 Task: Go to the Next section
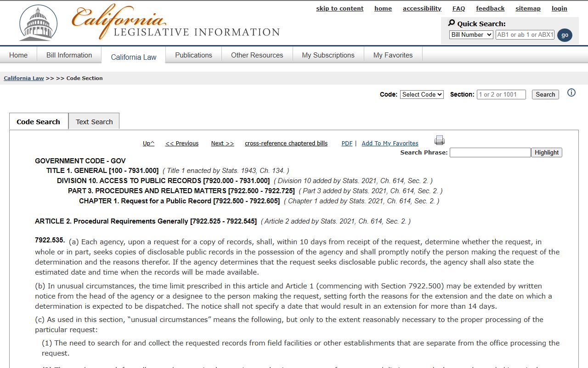click(x=223, y=144)
